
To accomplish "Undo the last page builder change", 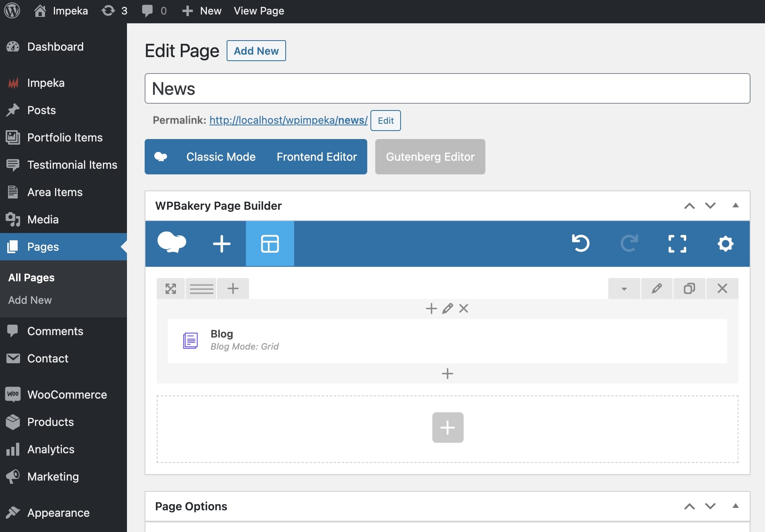I will pyautogui.click(x=581, y=243).
